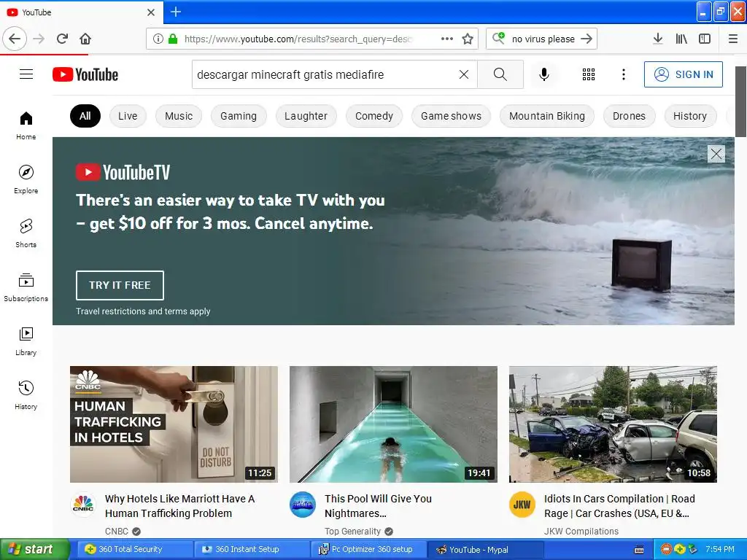Submit search with the magnifier button

500,74
